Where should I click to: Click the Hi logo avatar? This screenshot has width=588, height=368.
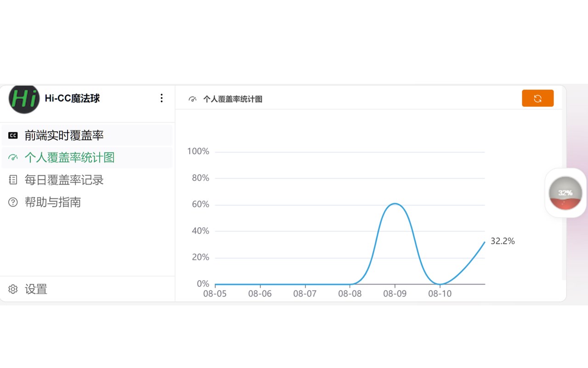[24, 99]
